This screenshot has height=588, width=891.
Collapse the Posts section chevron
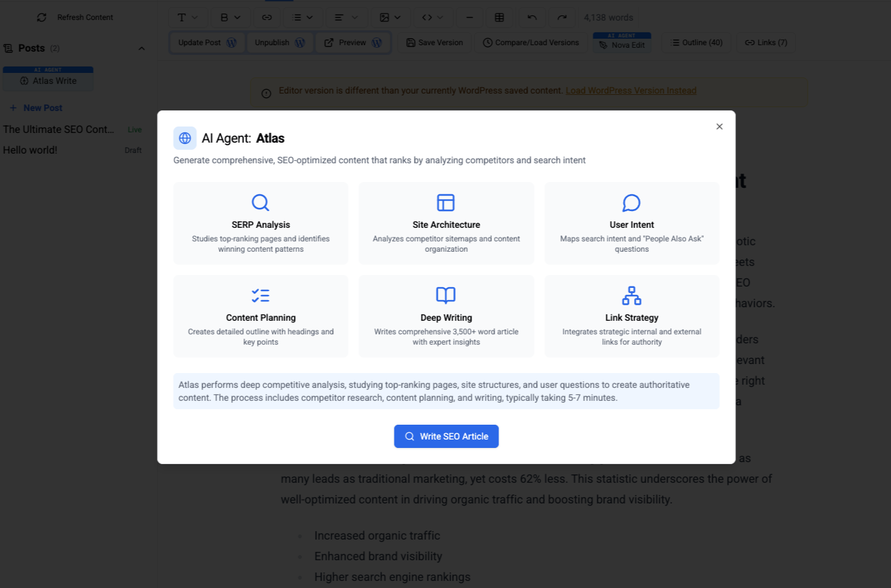pyautogui.click(x=141, y=48)
